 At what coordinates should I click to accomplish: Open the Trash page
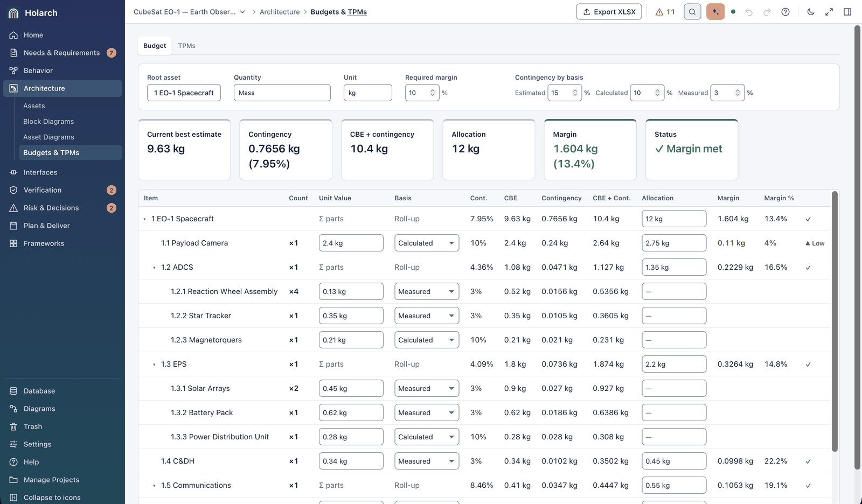(62, 426)
